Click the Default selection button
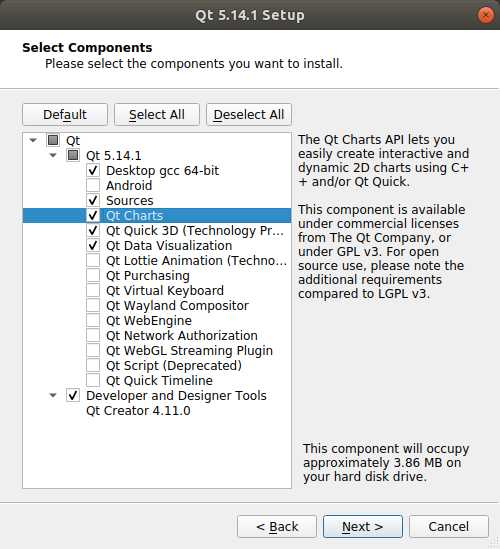Image resolution: width=500 pixels, height=549 pixels. click(65, 114)
